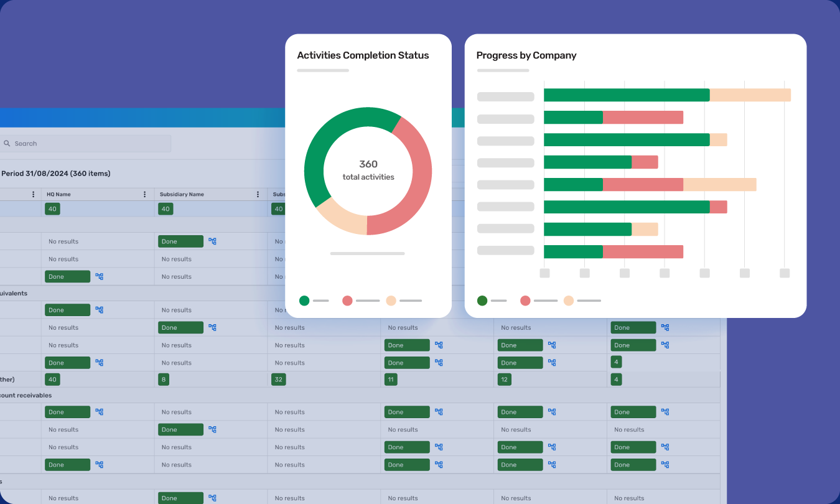This screenshot has height=504, width=840.
Task: Click the magnifier icon in the search bar
Action: 7,144
